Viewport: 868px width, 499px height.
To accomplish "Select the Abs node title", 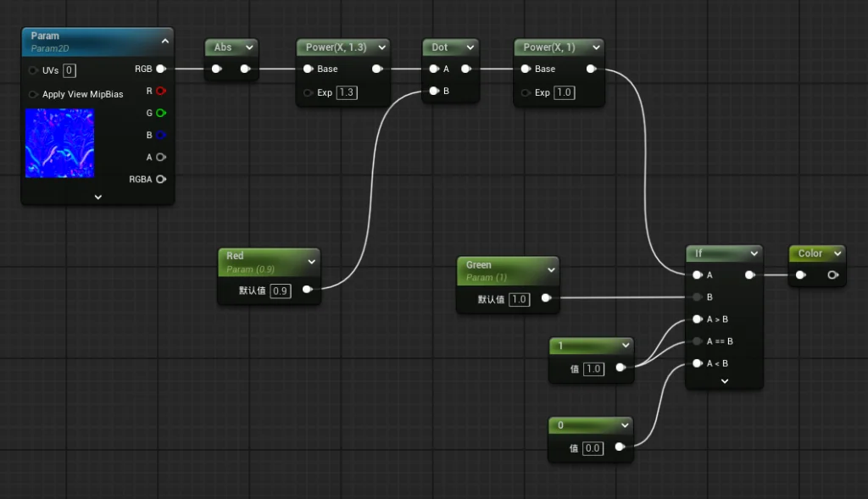I will point(223,47).
